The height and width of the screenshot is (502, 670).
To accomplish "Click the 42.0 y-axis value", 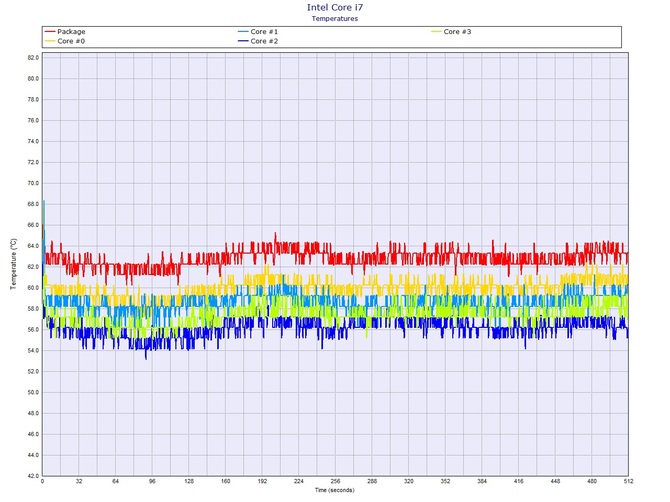I will click(x=33, y=476).
